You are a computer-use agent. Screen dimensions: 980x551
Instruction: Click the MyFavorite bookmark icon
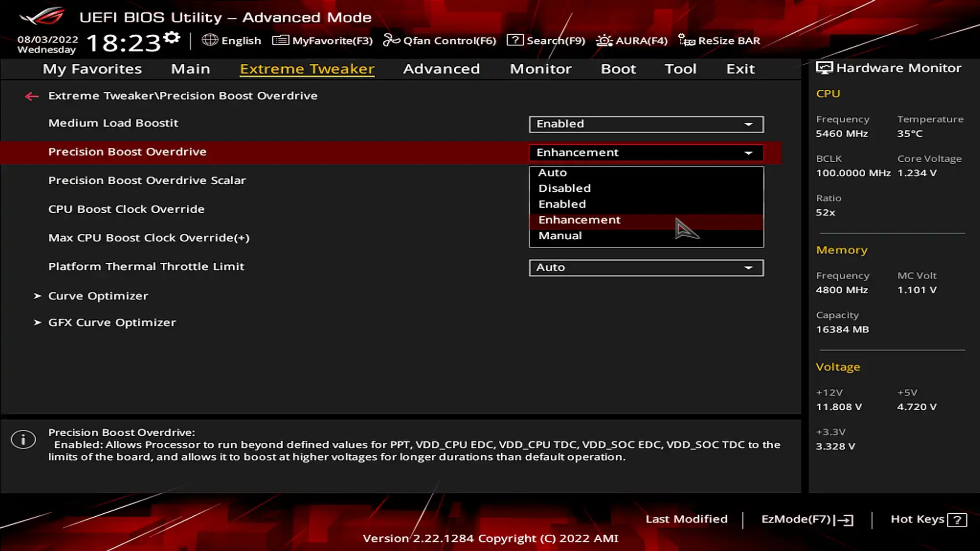coord(279,40)
